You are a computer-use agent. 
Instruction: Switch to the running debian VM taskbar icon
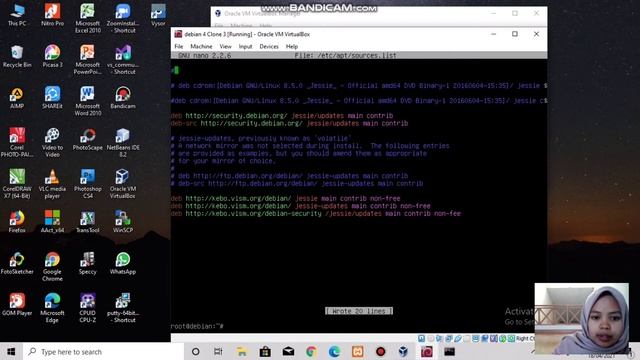click(427, 351)
